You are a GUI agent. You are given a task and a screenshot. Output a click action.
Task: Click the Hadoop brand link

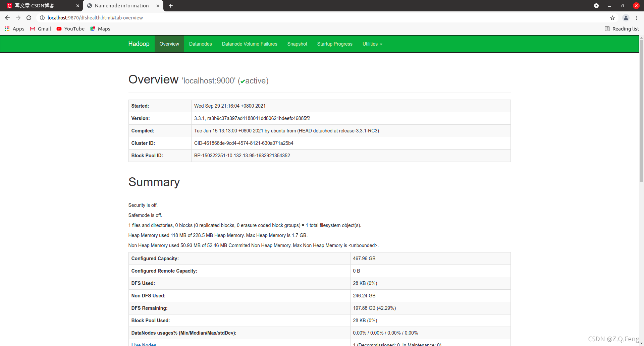pyautogui.click(x=139, y=44)
